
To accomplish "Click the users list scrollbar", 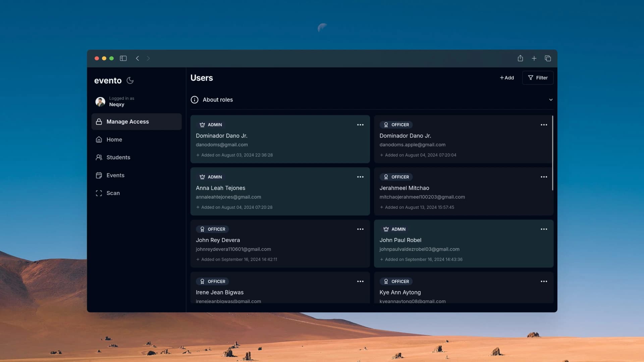I will [x=552, y=153].
